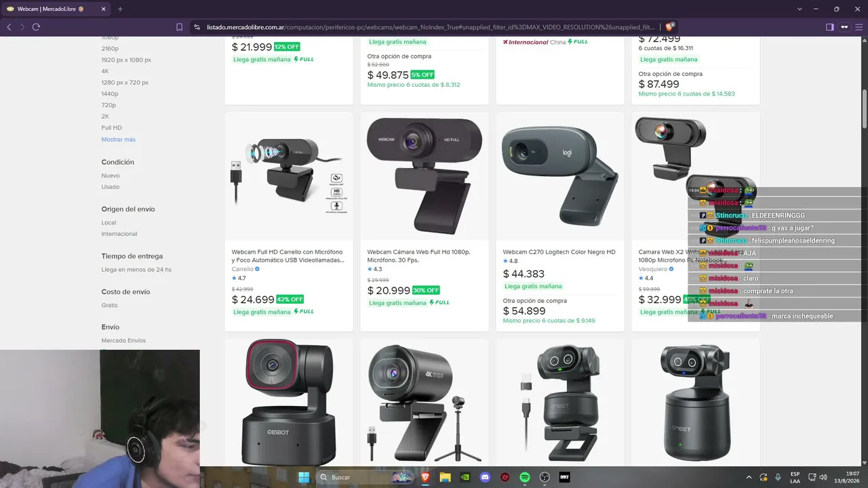Viewport: 868px width, 488px height.
Task: Open Webcam C270 Logitech Color Negro HD title
Action: point(559,252)
